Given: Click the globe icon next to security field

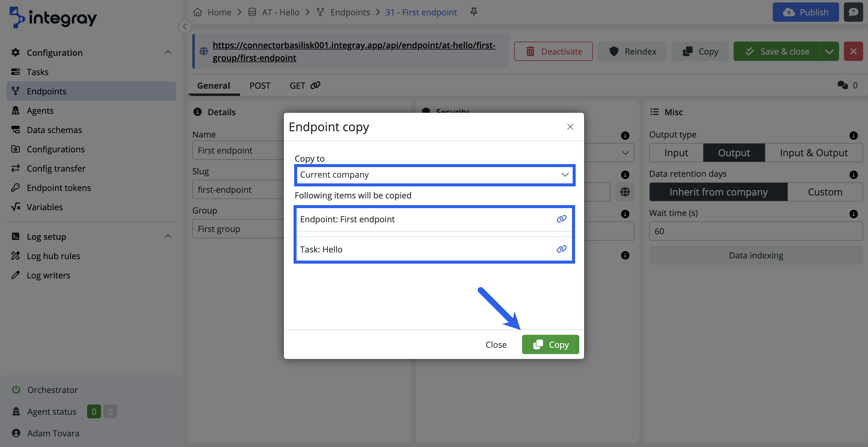Looking at the screenshot, I should [x=625, y=192].
